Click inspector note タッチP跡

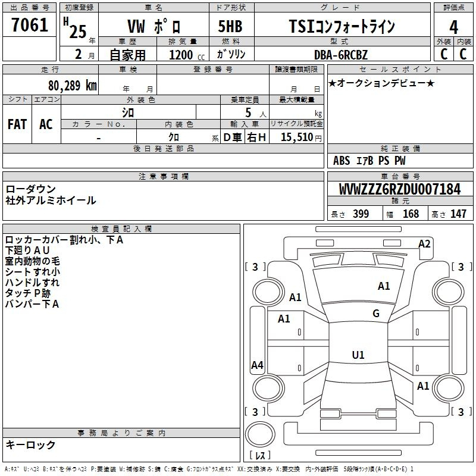click(x=27, y=293)
